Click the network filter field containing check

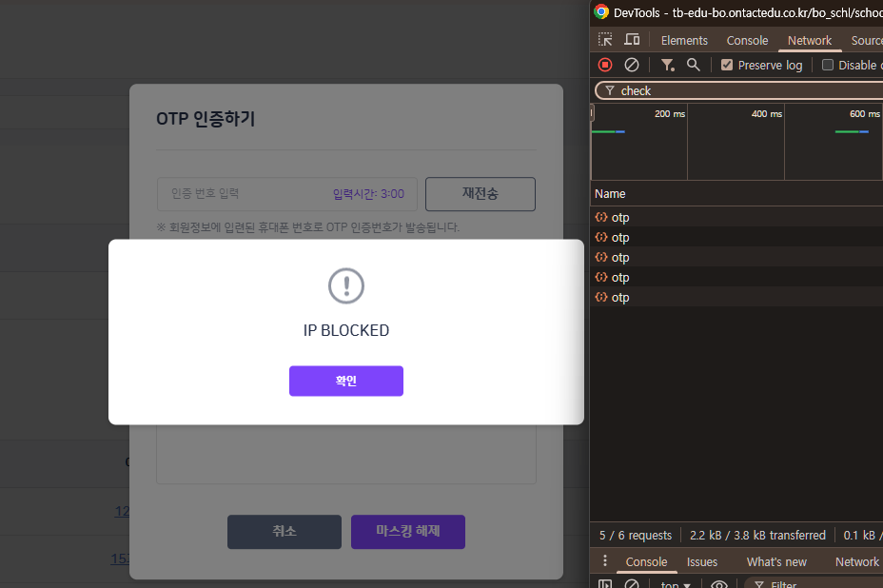click(x=742, y=90)
